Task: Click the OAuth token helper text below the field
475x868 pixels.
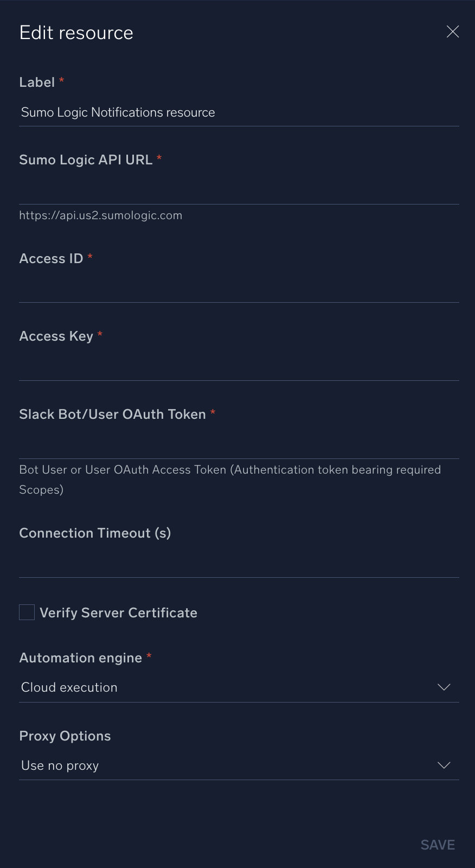Action: [230, 480]
